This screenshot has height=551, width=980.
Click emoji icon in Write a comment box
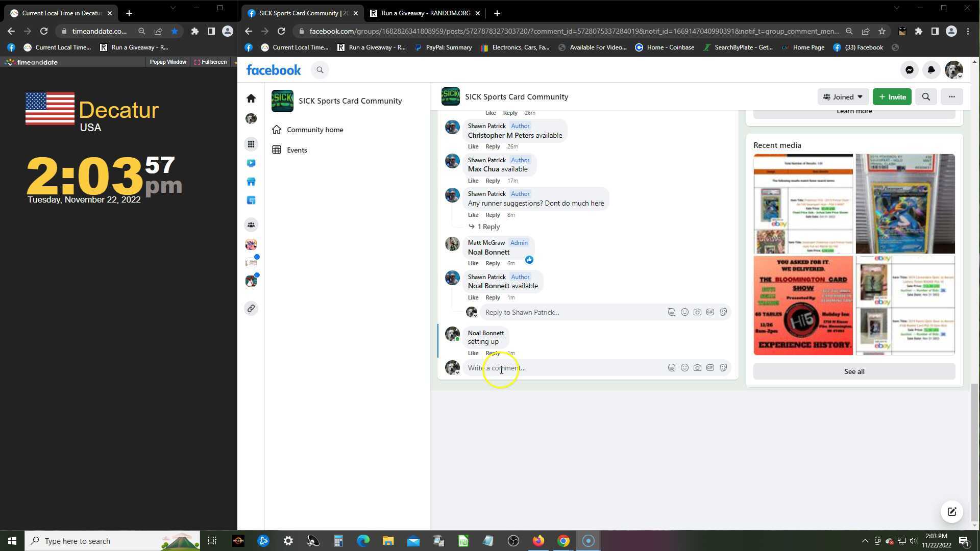[x=684, y=368]
